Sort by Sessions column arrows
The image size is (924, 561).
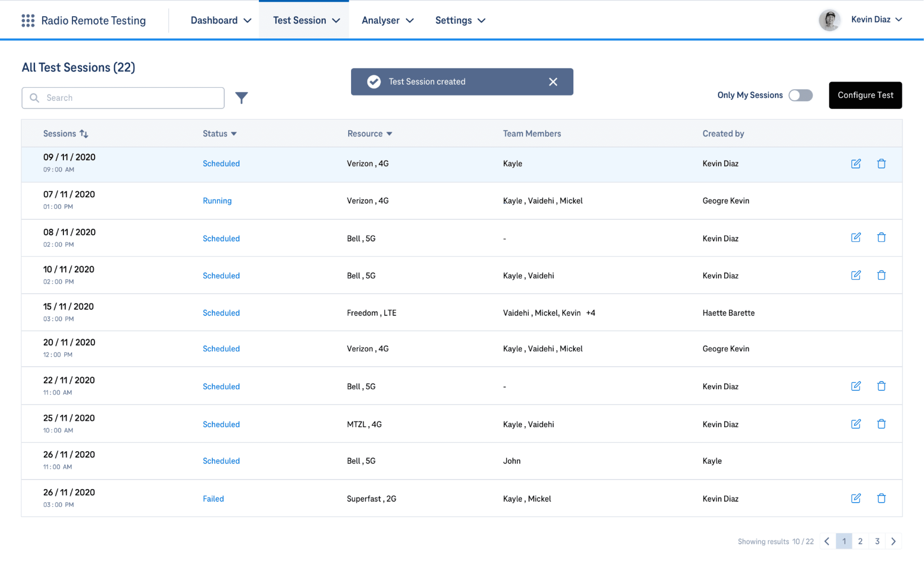click(x=84, y=134)
